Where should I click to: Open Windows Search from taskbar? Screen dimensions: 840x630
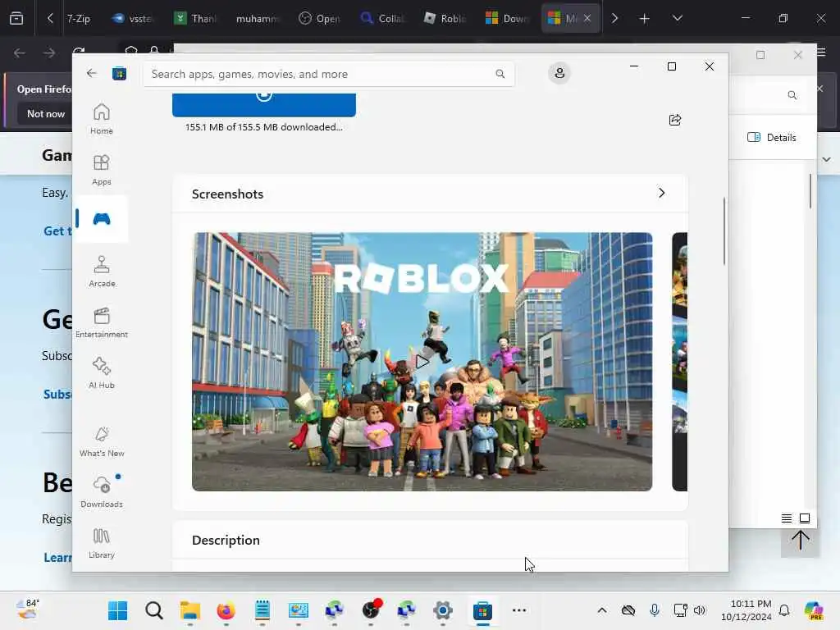tap(153, 610)
